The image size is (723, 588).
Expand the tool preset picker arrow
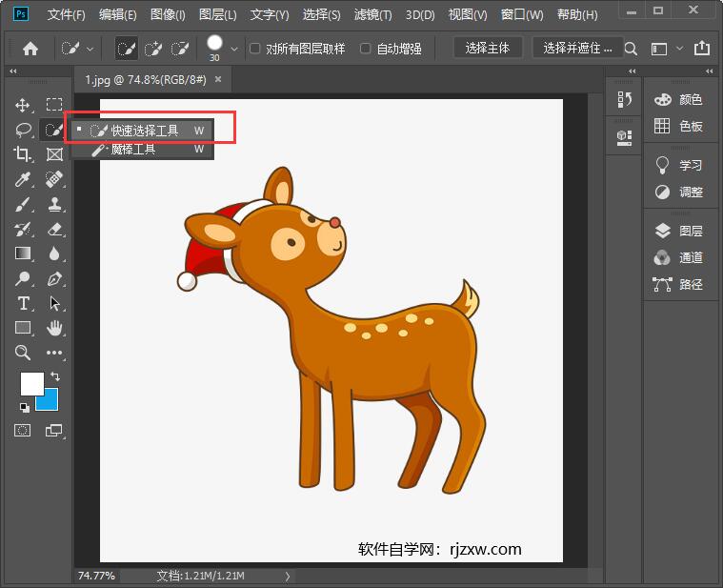(90, 49)
